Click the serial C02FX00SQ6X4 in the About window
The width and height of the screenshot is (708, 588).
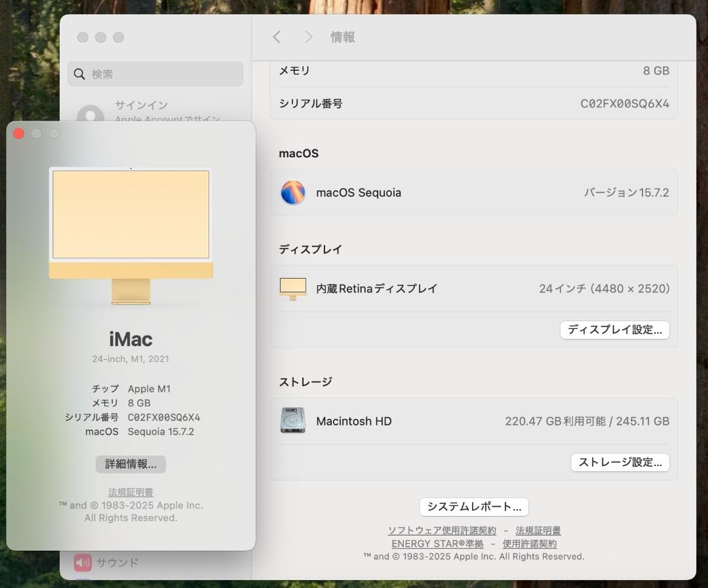click(164, 418)
